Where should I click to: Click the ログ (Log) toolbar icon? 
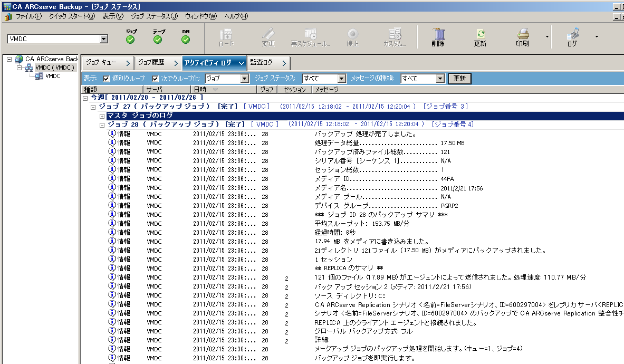tap(572, 36)
